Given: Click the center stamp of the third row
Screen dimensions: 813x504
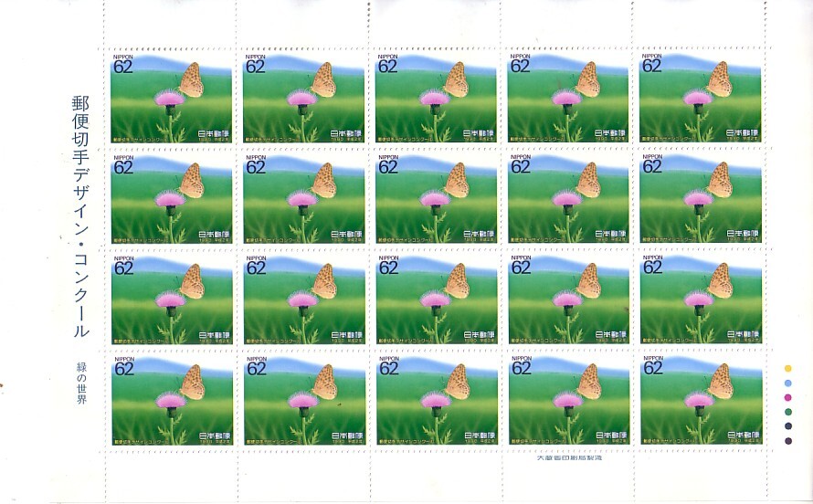Looking at the screenshot, I should point(437,299).
